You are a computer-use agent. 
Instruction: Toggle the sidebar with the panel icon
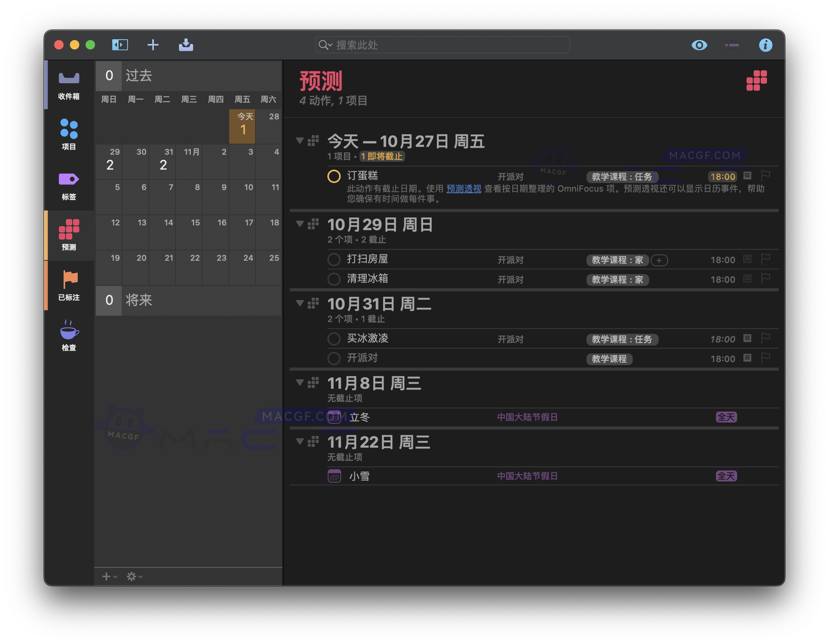click(121, 45)
